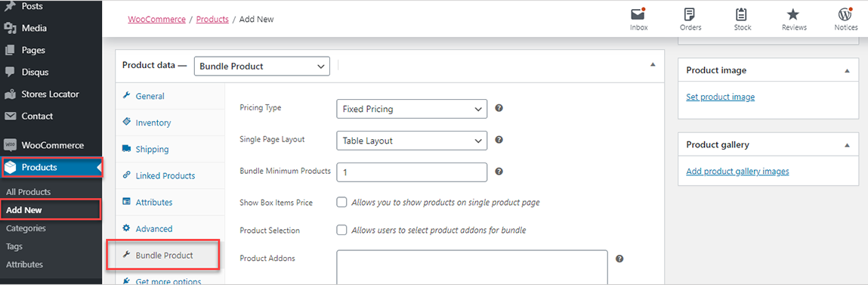The height and width of the screenshot is (285, 868).
Task: Click the Product gallery panel heading
Action: pos(718,144)
